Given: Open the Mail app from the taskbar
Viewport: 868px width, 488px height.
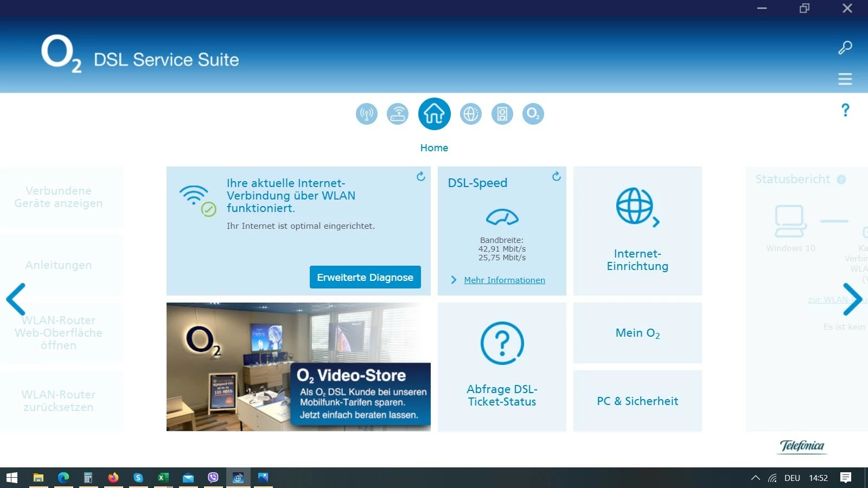Looking at the screenshot, I should click(x=188, y=478).
